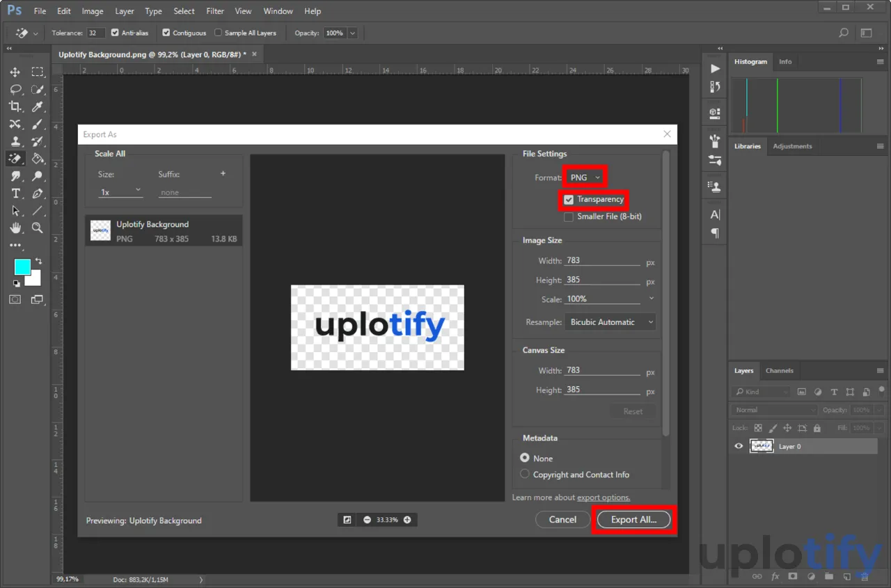Image resolution: width=891 pixels, height=588 pixels.
Task: Select the Clone Stamp tool
Action: click(15, 141)
